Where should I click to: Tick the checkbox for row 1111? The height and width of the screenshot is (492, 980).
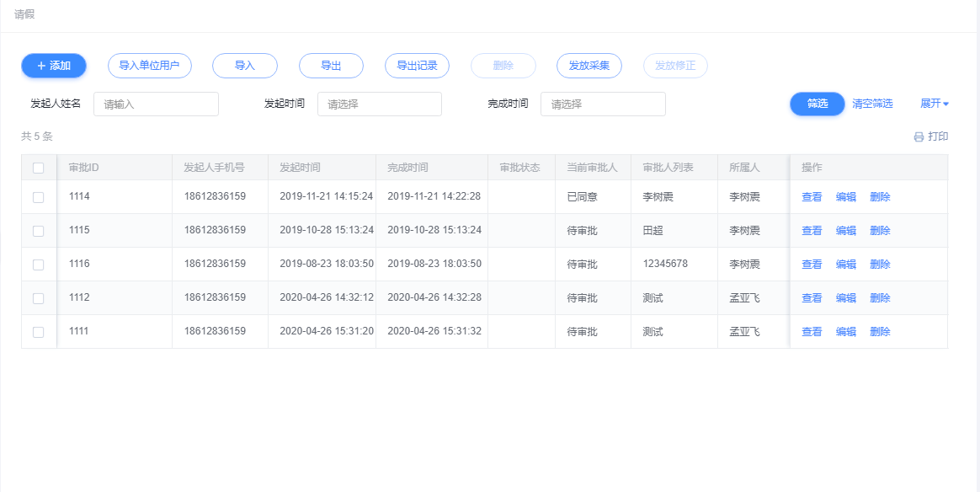pyautogui.click(x=38, y=332)
